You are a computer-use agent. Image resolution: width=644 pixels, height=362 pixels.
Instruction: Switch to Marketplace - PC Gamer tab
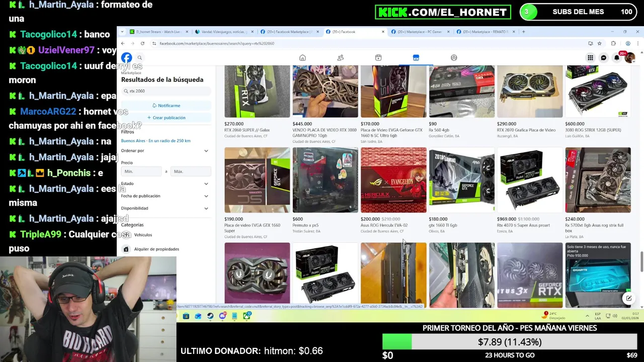[x=421, y=32]
